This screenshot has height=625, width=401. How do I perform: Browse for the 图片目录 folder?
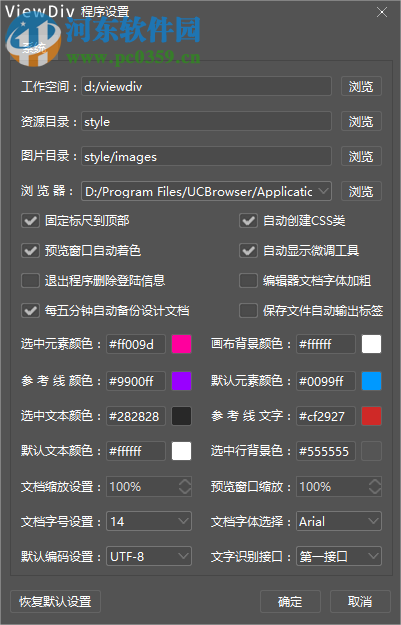361,156
